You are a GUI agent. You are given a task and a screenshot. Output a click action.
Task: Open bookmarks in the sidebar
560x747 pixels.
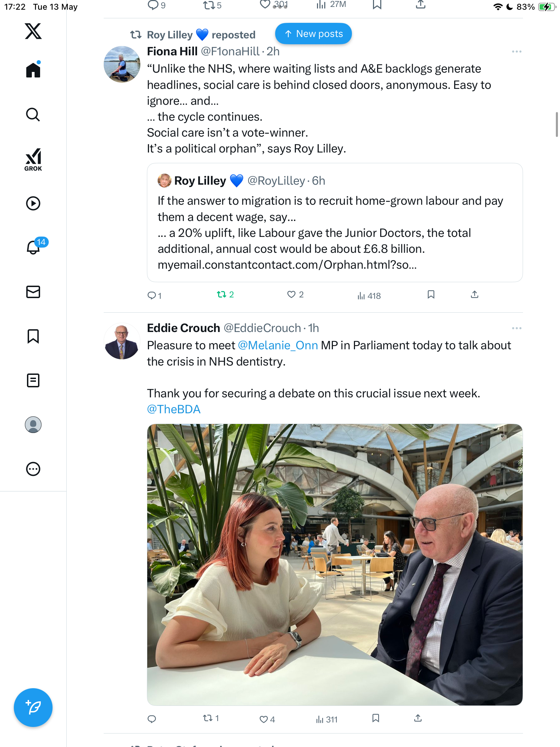coord(33,336)
